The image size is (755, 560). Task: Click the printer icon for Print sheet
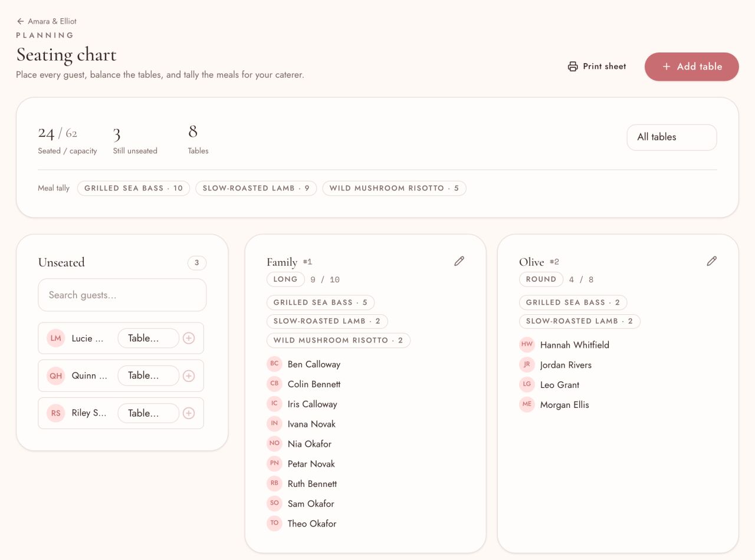[x=573, y=67]
